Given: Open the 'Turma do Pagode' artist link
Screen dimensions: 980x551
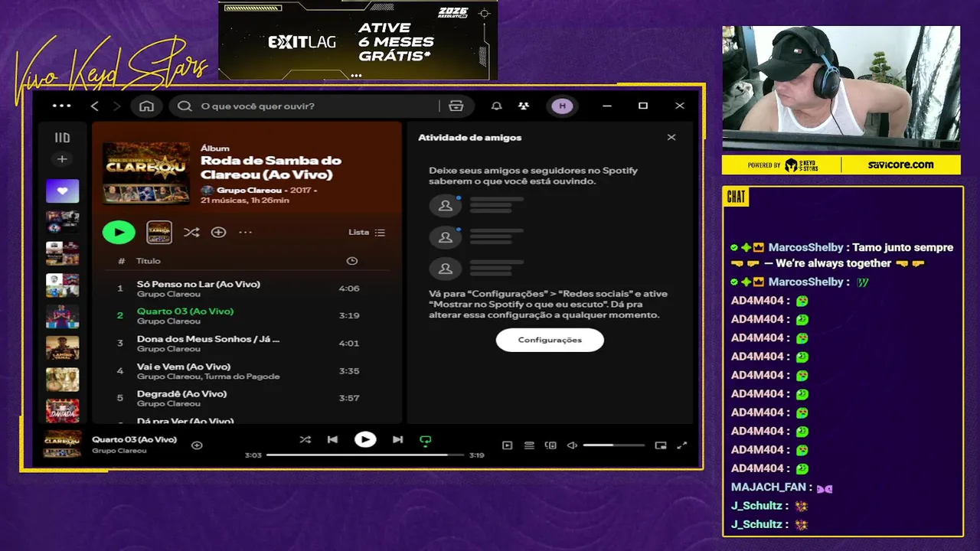Looking at the screenshot, I should coord(242,377).
